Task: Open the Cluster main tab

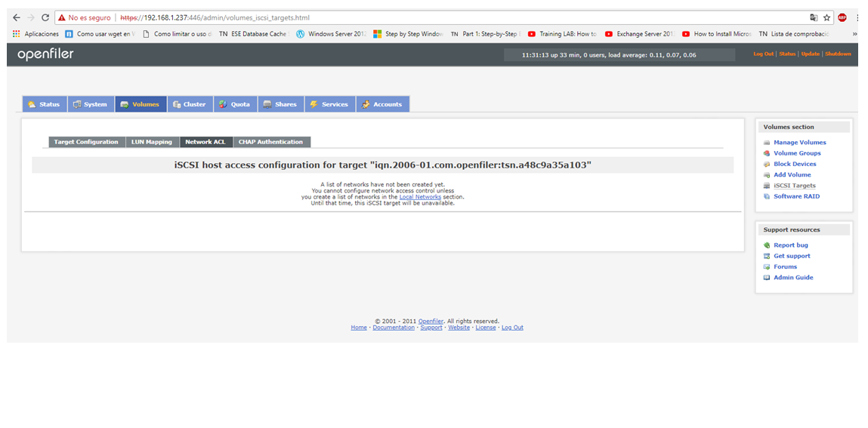Action: [x=190, y=104]
